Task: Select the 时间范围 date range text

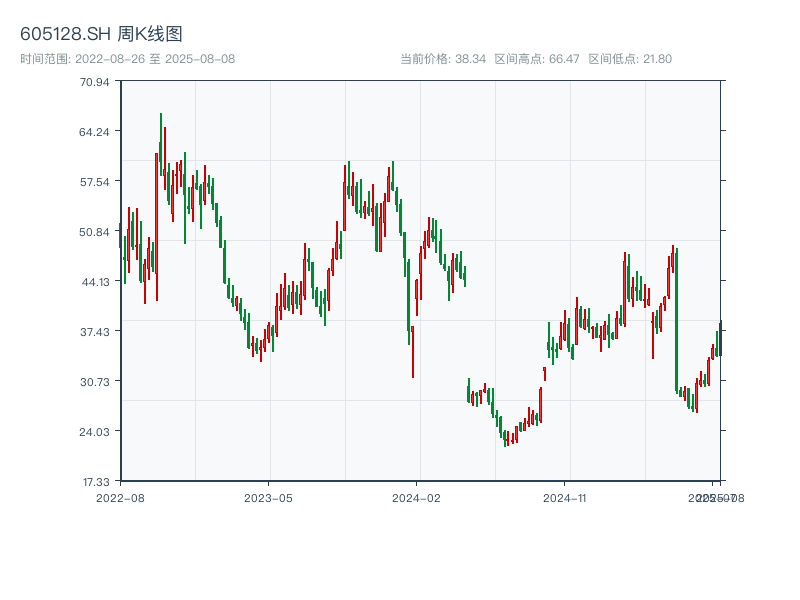Action: click(x=127, y=59)
